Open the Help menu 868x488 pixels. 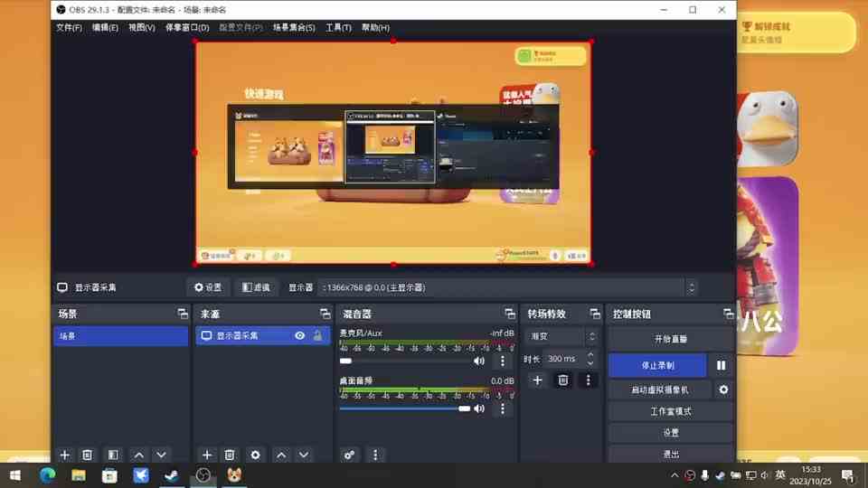pyautogui.click(x=375, y=28)
